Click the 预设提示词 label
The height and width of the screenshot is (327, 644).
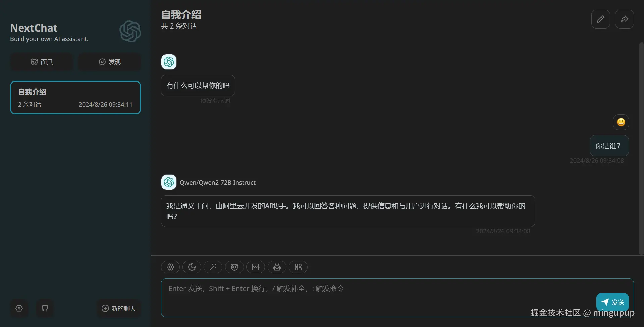tap(215, 101)
